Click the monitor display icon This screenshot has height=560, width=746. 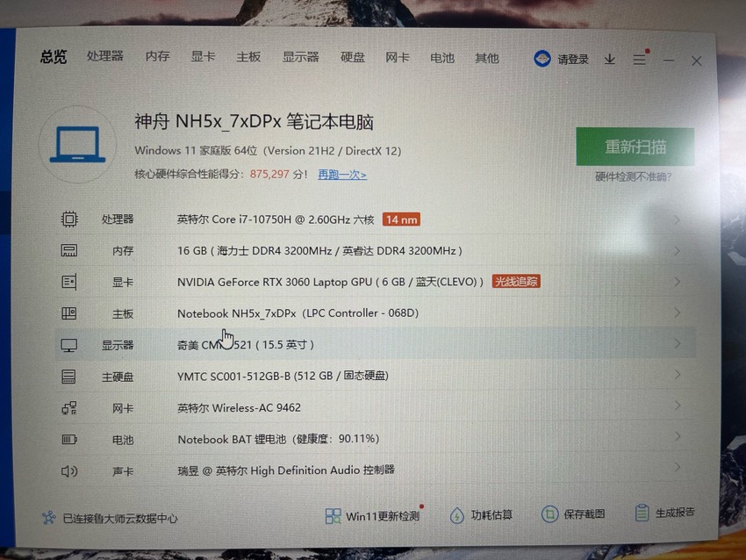(69, 345)
